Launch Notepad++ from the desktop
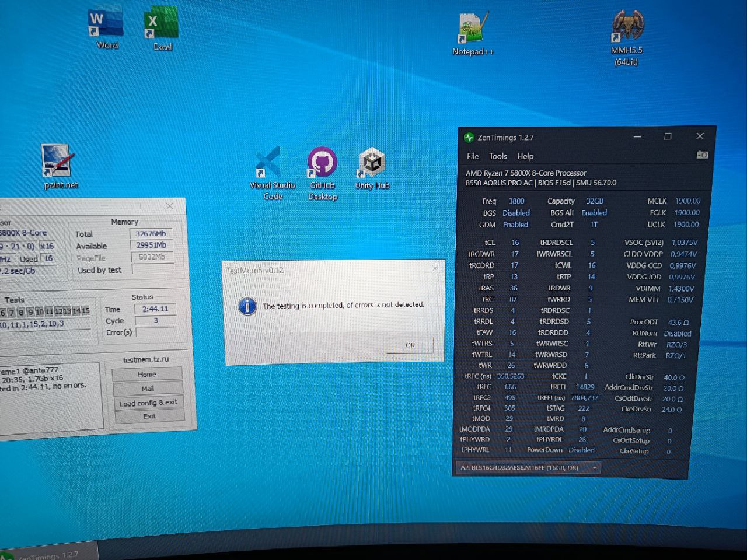Viewport: 747px width, 560px height. [473, 34]
